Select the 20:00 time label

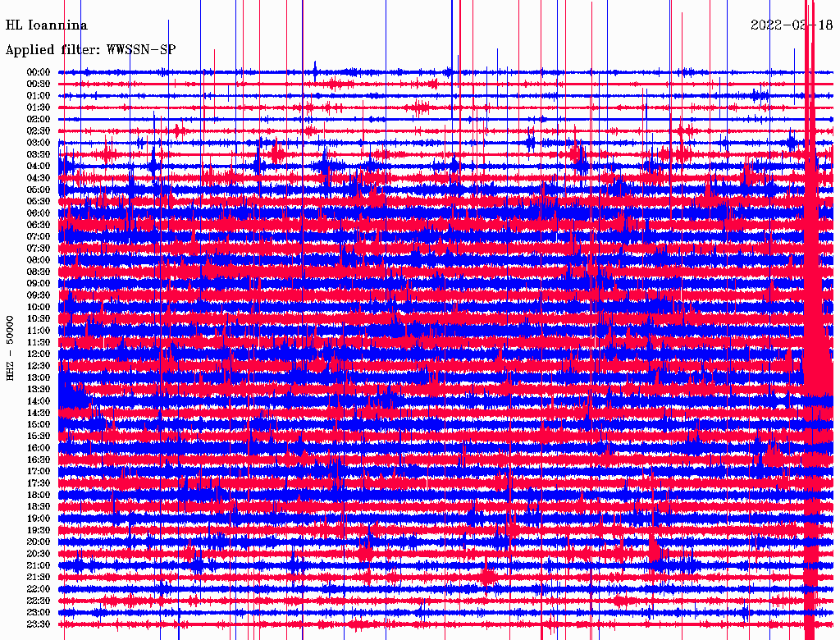[39, 542]
